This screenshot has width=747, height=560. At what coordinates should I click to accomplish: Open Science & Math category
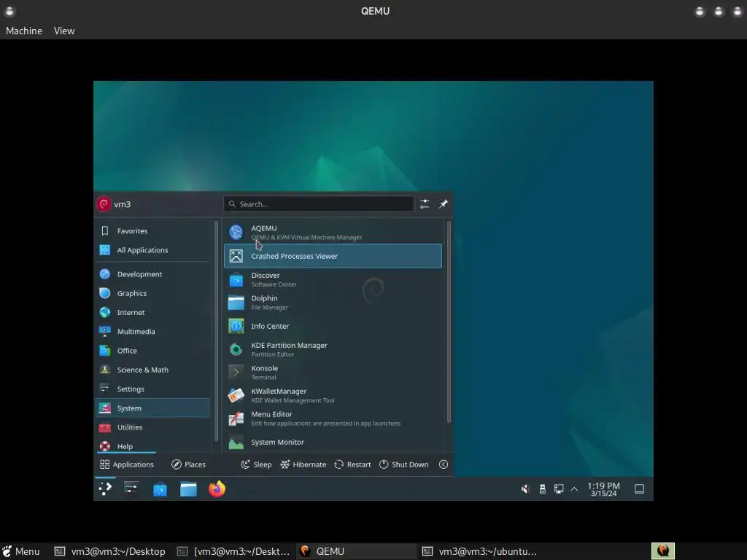pyautogui.click(x=152, y=370)
